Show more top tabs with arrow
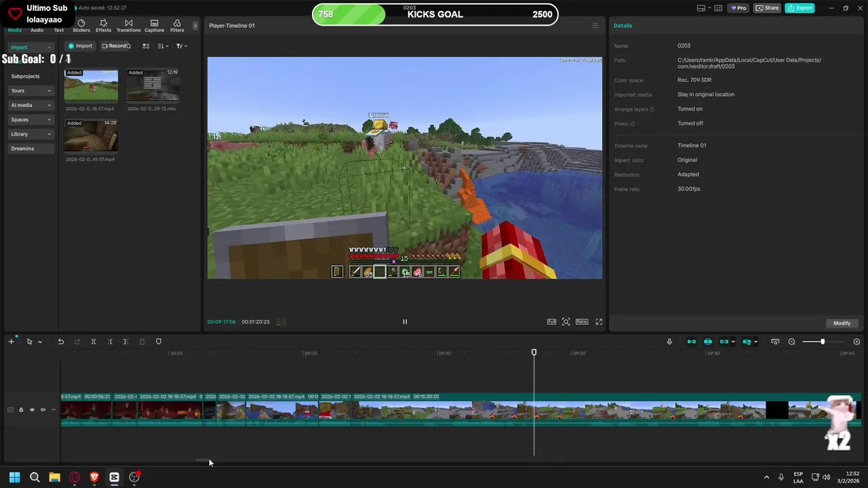The width and height of the screenshot is (868, 488). click(x=195, y=26)
